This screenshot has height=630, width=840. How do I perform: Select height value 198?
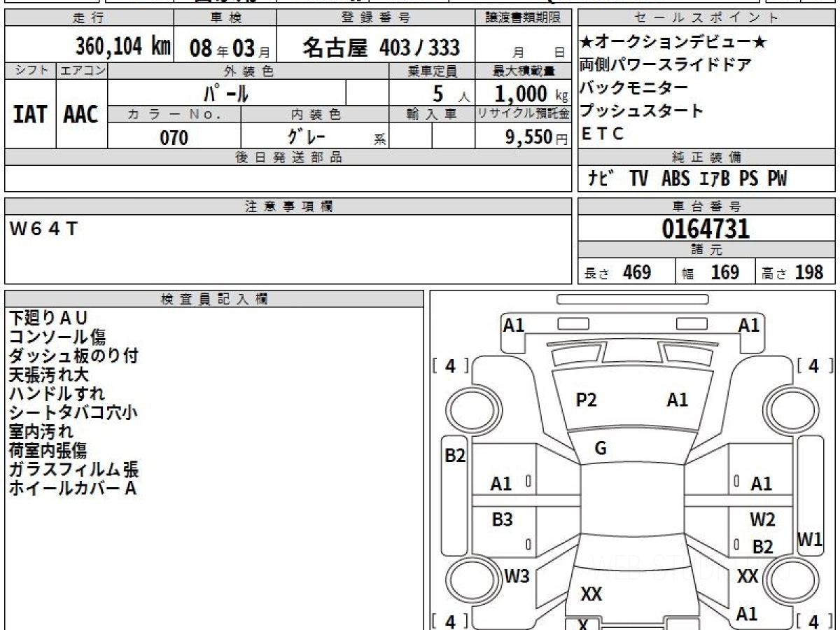[x=809, y=272]
